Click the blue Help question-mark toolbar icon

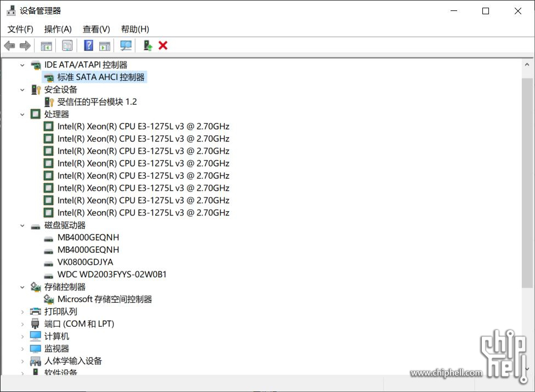coord(89,46)
